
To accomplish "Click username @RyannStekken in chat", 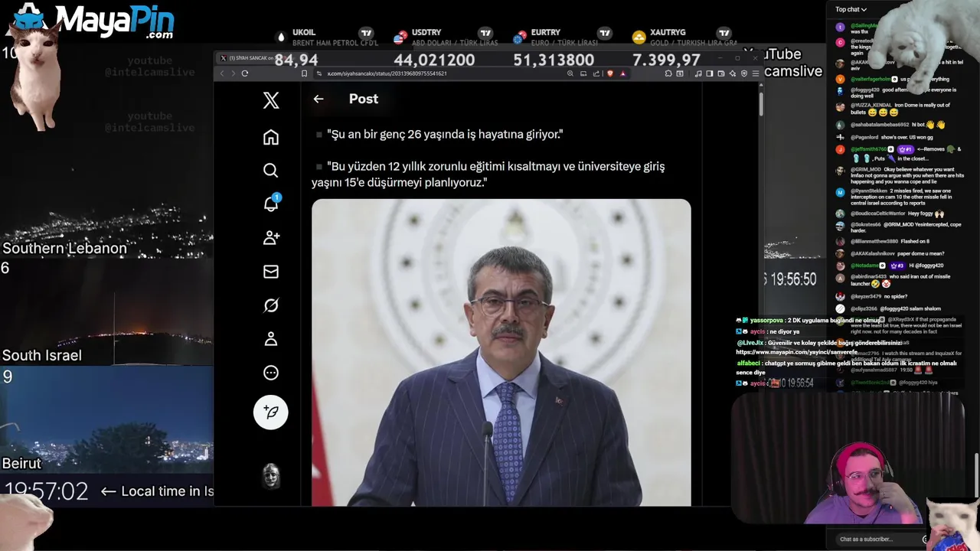I will (x=869, y=191).
